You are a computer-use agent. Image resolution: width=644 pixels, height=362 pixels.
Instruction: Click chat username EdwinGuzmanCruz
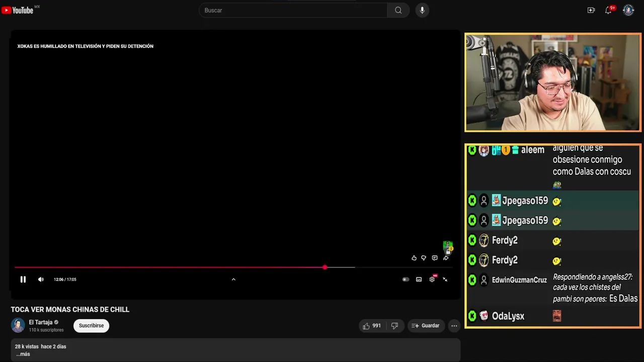pyautogui.click(x=519, y=280)
